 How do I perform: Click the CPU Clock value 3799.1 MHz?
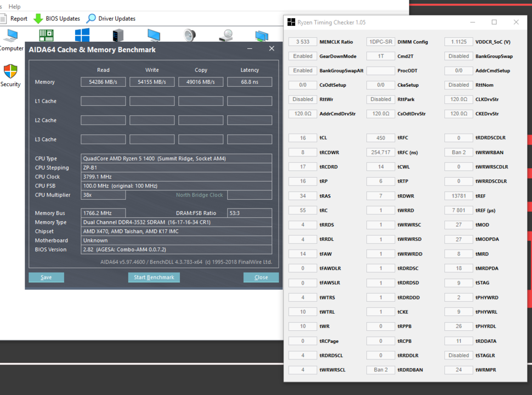click(177, 177)
